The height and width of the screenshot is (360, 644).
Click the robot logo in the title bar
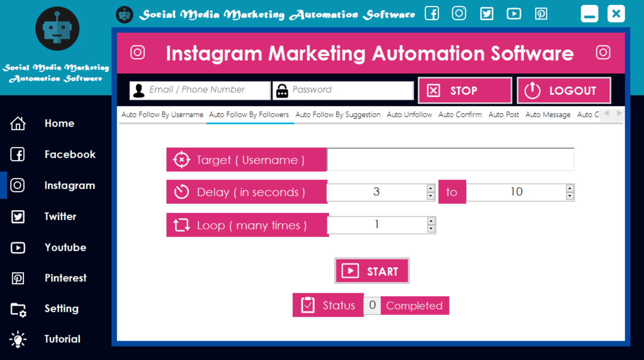point(124,15)
